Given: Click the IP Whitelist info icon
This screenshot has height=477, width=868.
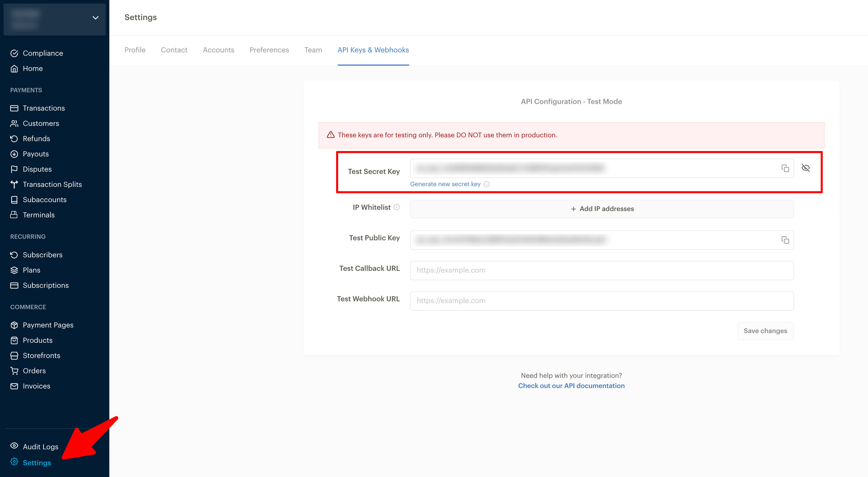Looking at the screenshot, I should click(x=397, y=207).
